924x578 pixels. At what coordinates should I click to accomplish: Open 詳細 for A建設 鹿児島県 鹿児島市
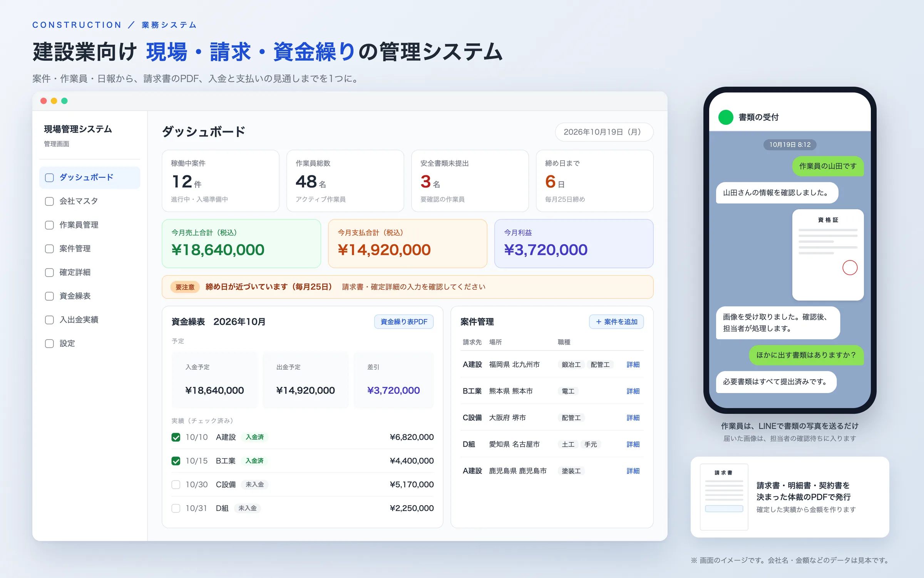click(x=633, y=471)
